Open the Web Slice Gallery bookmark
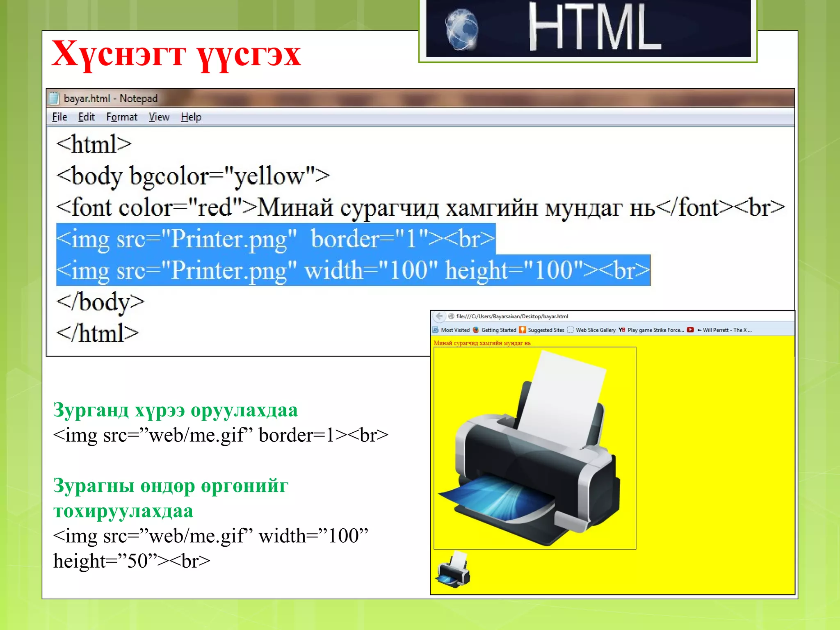Image resolution: width=840 pixels, height=630 pixels. click(x=596, y=330)
